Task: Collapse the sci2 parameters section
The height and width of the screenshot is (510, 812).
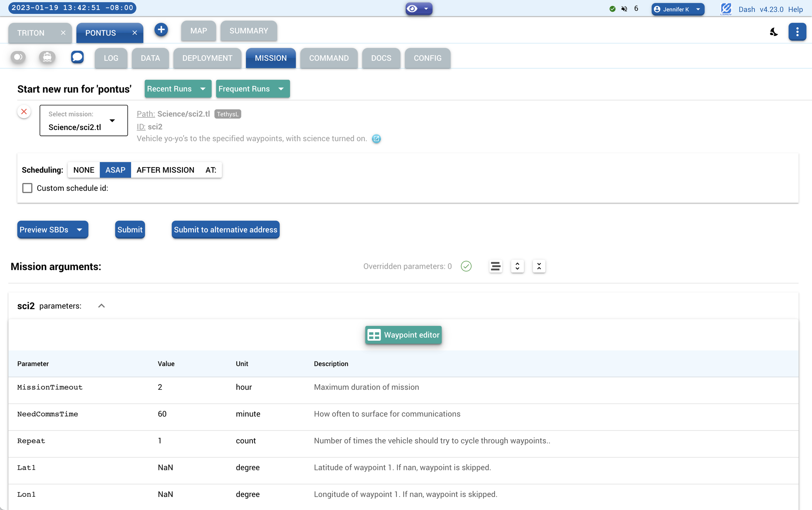Action: 101,306
